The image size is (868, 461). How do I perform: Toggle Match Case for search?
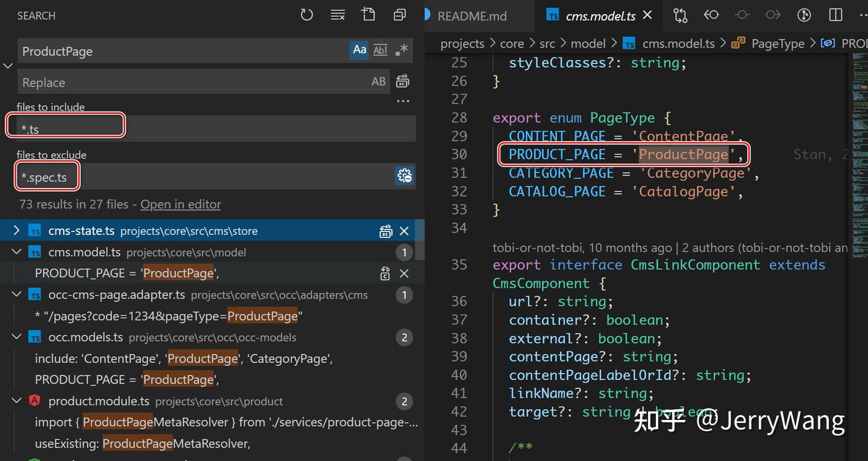coord(360,51)
